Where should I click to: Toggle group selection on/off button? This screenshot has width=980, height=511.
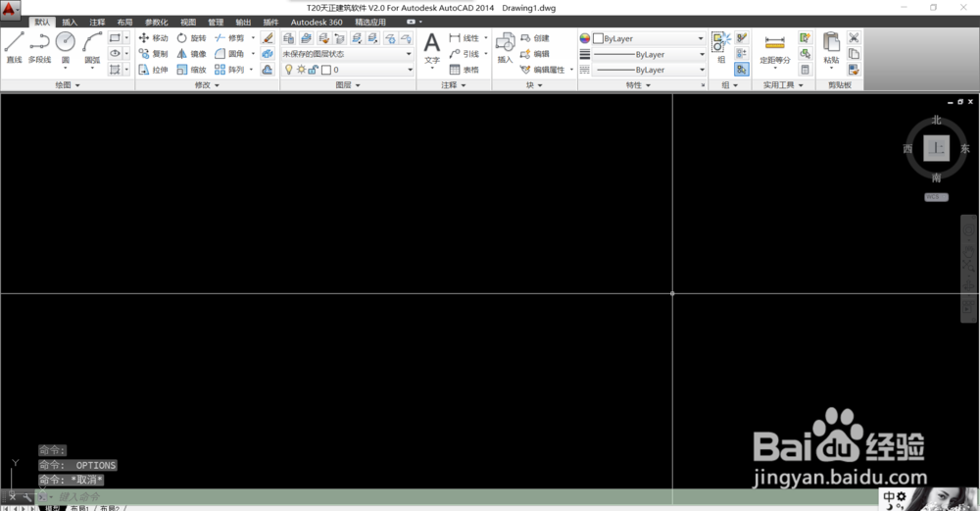pos(741,70)
